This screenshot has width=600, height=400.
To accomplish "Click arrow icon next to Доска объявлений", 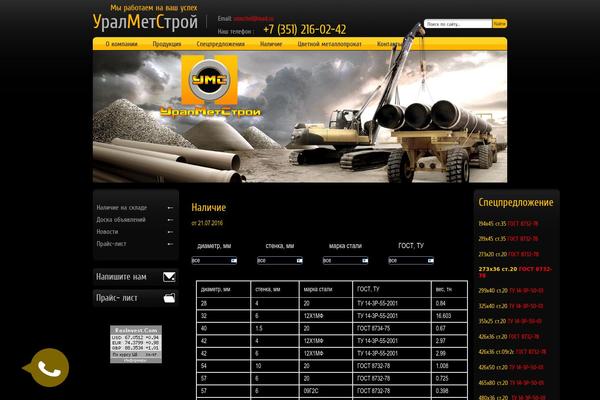I will pyautogui.click(x=170, y=220).
